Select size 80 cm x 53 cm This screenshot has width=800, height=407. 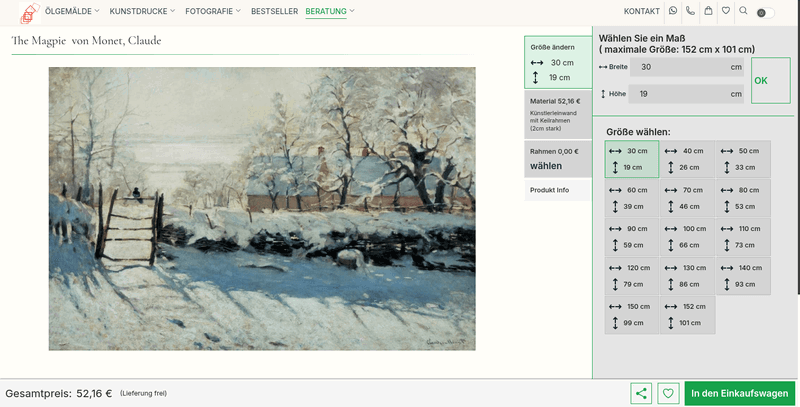click(743, 198)
